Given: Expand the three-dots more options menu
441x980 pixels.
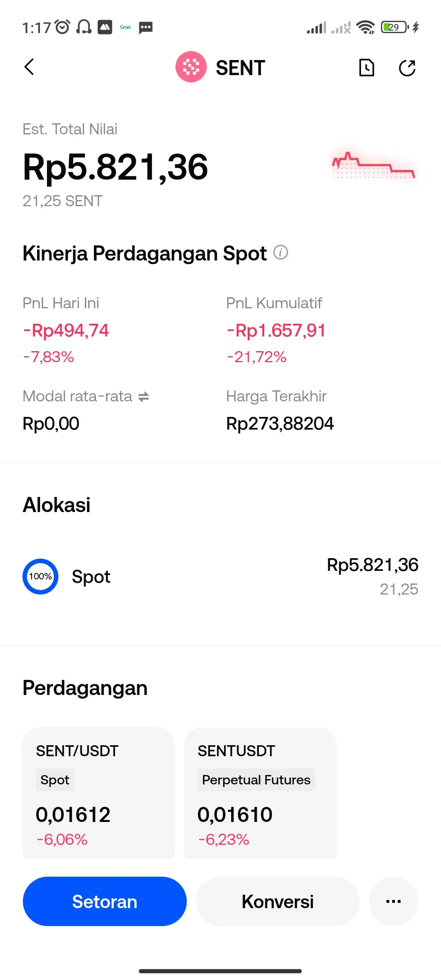Looking at the screenshot, I should [393, 901].
